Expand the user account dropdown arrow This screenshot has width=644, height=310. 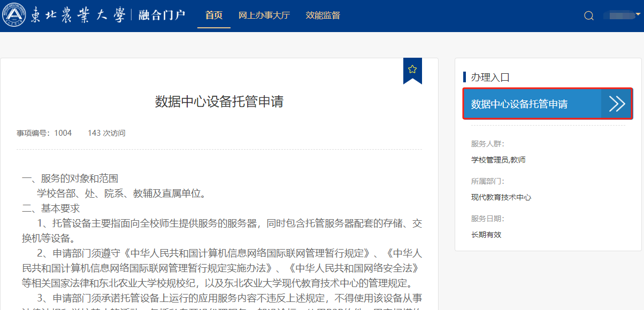(638, 14)
